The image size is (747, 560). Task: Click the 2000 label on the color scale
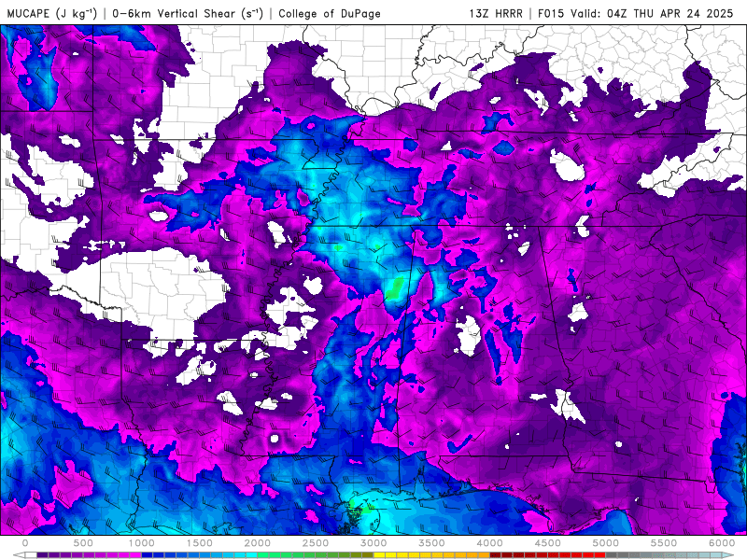(x=258, y=543)
